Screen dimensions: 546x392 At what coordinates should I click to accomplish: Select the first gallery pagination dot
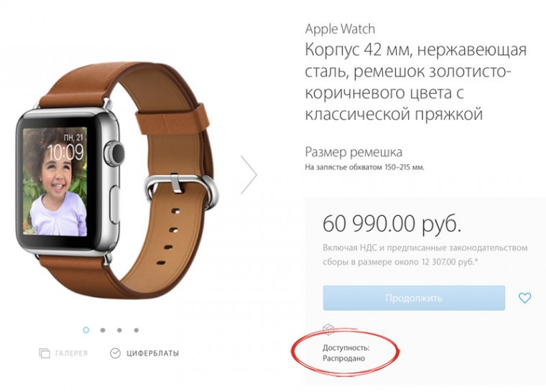point(86,330)
